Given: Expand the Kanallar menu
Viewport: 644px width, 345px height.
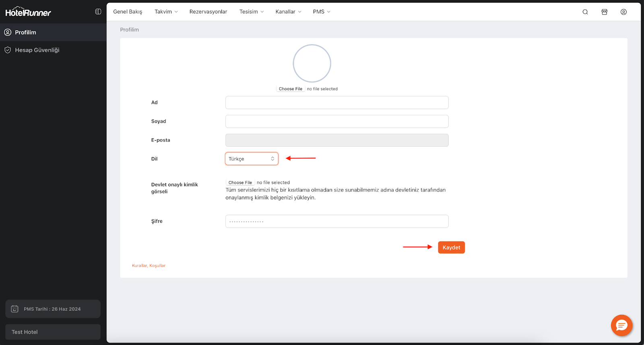Looking at the screenshot, I should [x=288, y=12].
